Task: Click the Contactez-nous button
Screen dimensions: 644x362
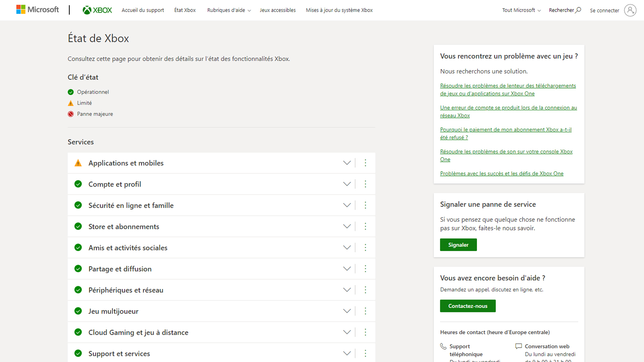Action: pos(468,306)
